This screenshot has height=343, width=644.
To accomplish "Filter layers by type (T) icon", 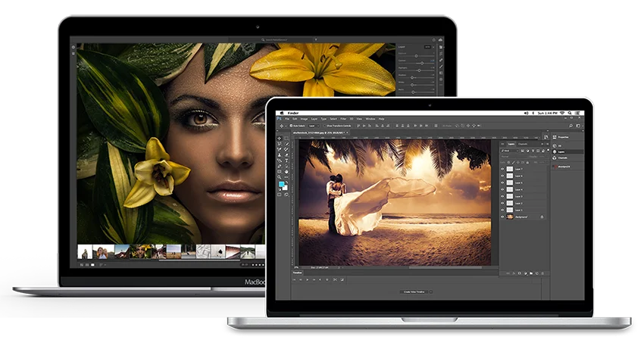I will coord(533,151).
